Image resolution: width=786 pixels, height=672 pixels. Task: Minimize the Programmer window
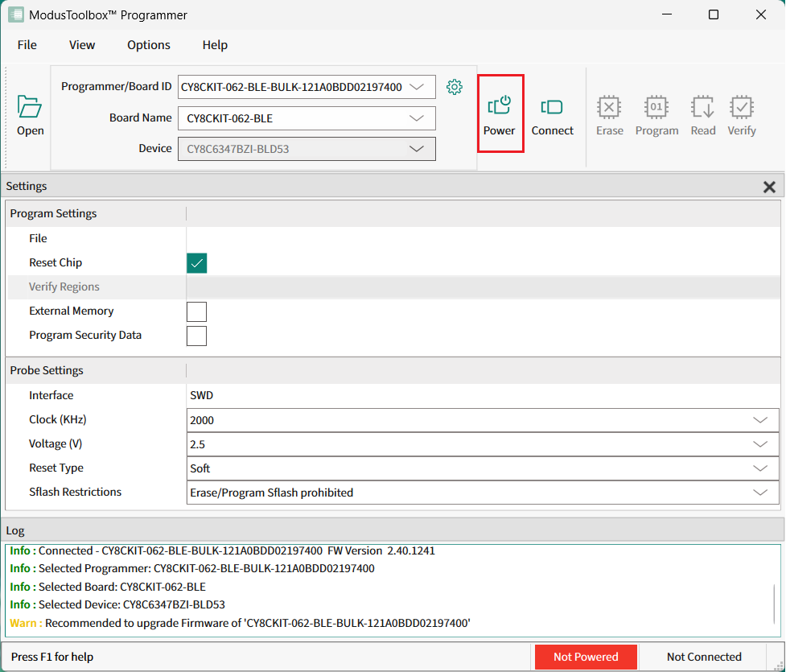[667, 14]
